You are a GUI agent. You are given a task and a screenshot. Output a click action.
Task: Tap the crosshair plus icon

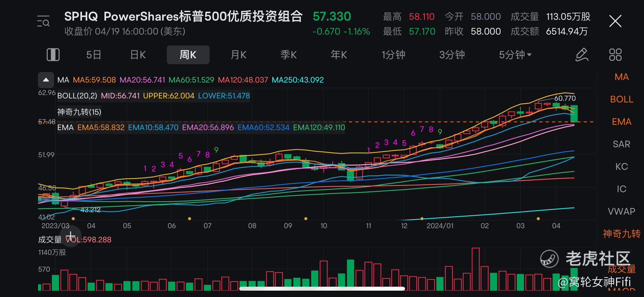(x=71, y=236)
